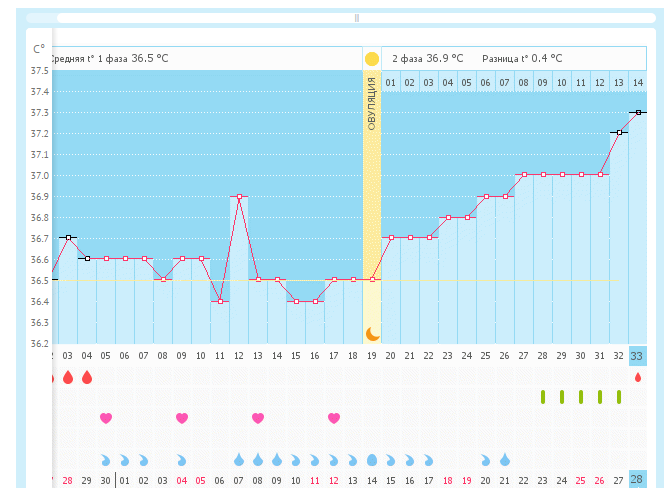
Task: Click the large blue drop on cycle day 19
Action: 372,460
